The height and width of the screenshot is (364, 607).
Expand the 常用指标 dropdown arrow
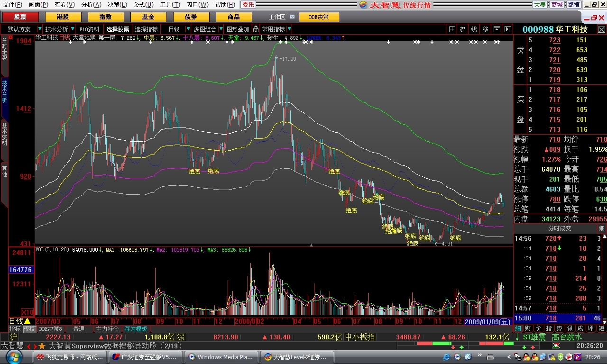289,29
